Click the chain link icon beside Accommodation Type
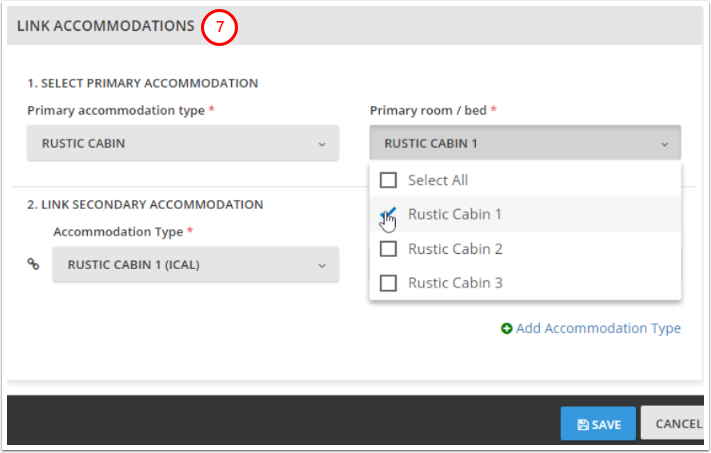The width and height of the screenshot is (711, 453). point(33,266)
